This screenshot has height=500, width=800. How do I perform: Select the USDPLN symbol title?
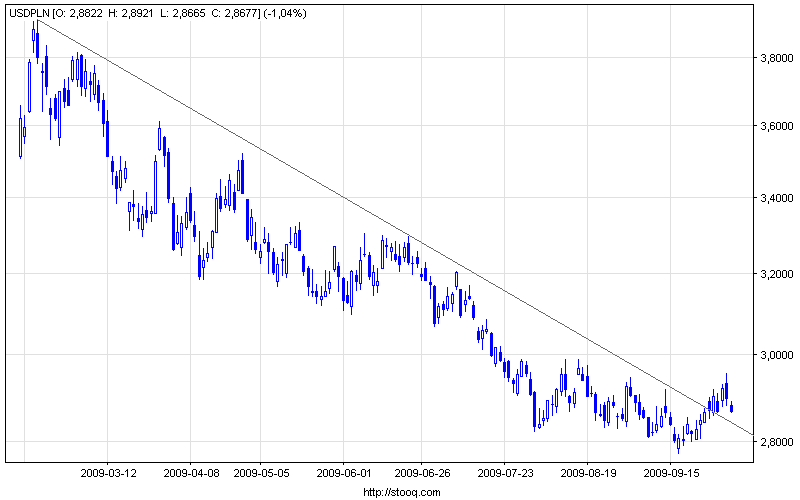coord(30,14)
